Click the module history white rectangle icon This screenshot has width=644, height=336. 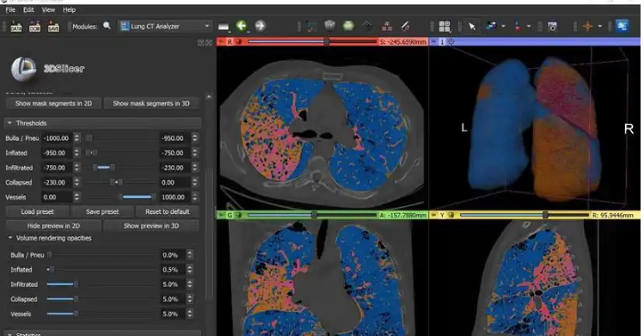[x=224, y=27]
